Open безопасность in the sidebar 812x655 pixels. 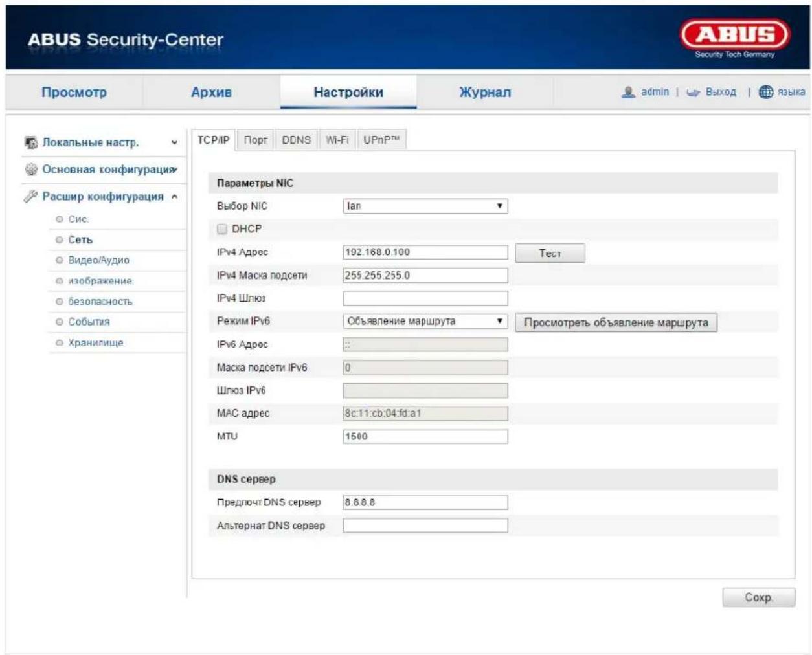tap(100, 302)
